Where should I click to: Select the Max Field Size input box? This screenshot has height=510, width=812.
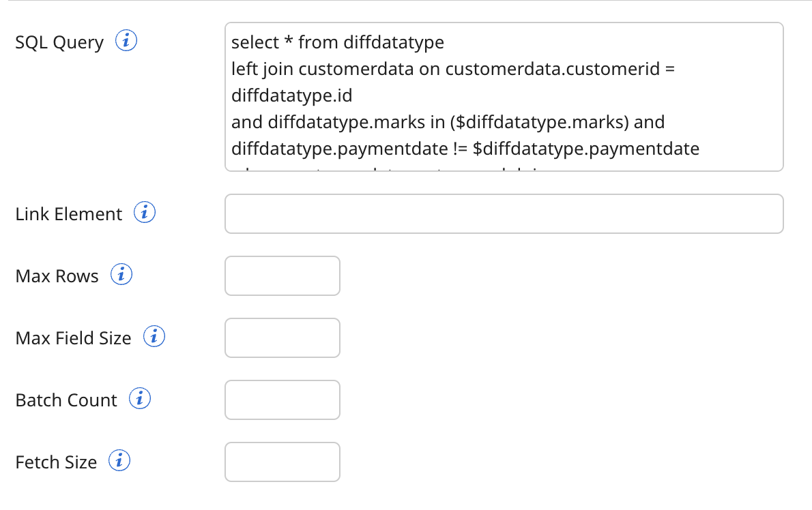[282, 337]
